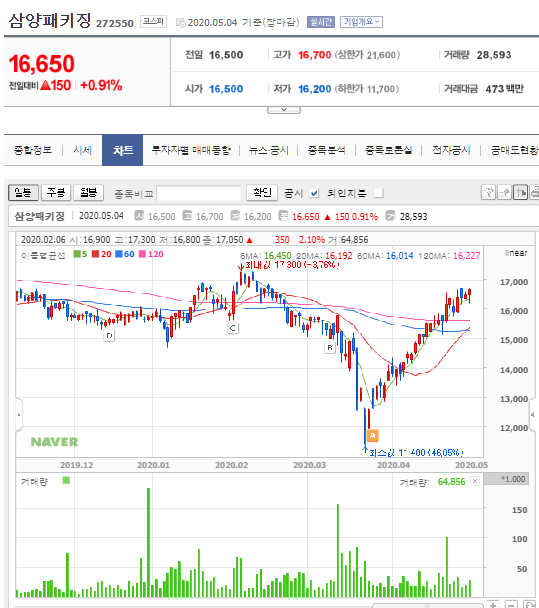Screen dimensions: 539x608
Task: Click the current price 16,650
Action: (x=41, y=64)
